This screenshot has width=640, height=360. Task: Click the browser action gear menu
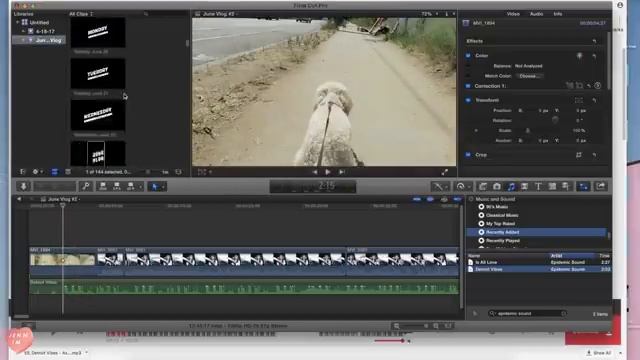(x=37, y=172)
